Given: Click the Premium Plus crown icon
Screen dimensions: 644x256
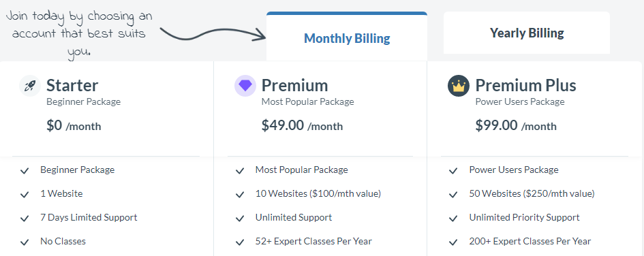Looking at the screenshot, I should point(459,86).
